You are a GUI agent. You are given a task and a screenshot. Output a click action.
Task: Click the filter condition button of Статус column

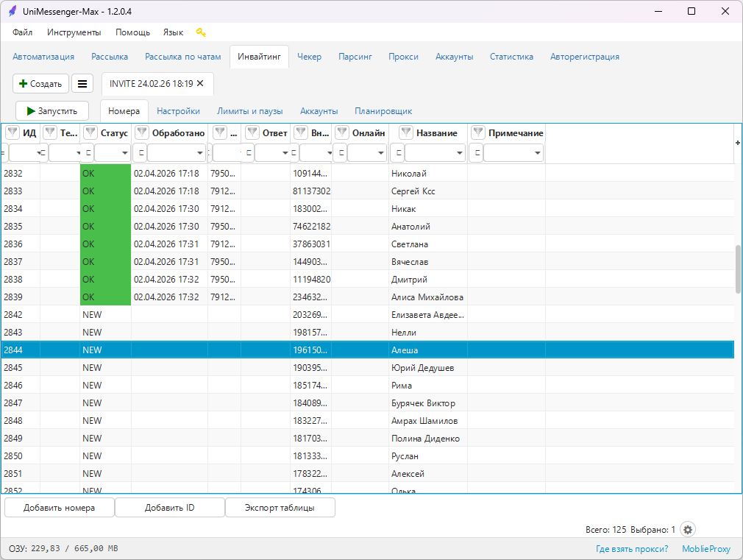pyautogui.click(x=88, y=152)
